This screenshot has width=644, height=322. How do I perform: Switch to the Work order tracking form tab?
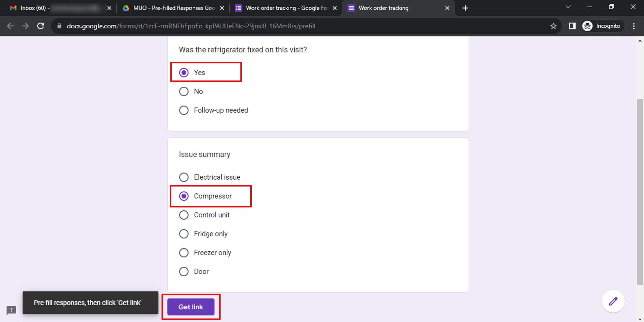(282, 8)
